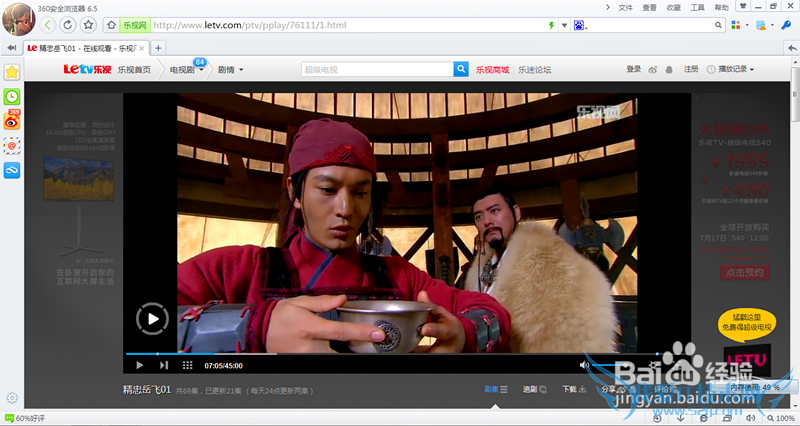Click the 下载 download button

pyautogui.click(x=574, y=389)
